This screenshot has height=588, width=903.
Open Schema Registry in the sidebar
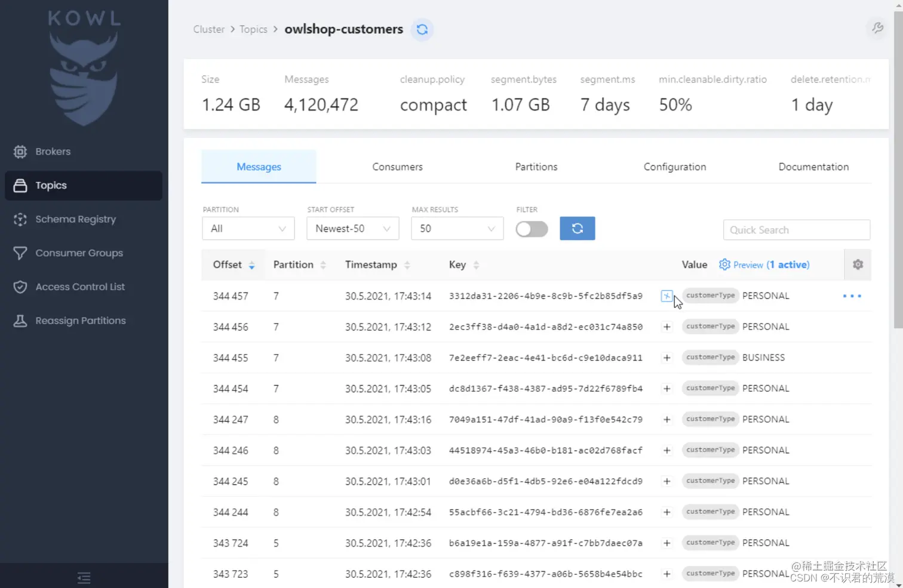pyautogui.click(x=64, y=219)
